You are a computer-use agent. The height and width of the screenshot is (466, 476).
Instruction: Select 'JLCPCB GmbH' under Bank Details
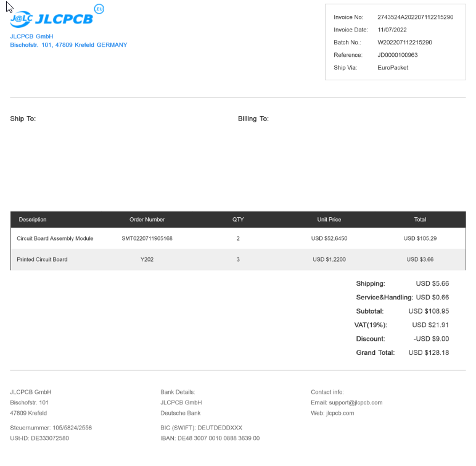click(x=181, y=403)
